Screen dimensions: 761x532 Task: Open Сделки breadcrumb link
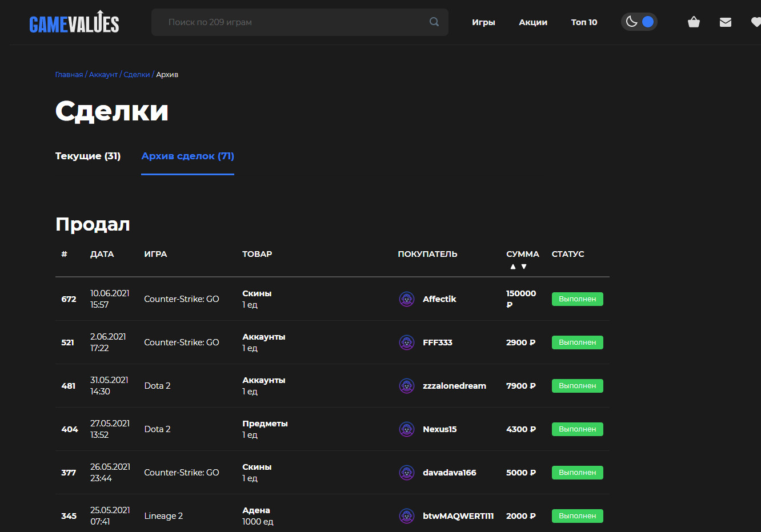point(137,75)
